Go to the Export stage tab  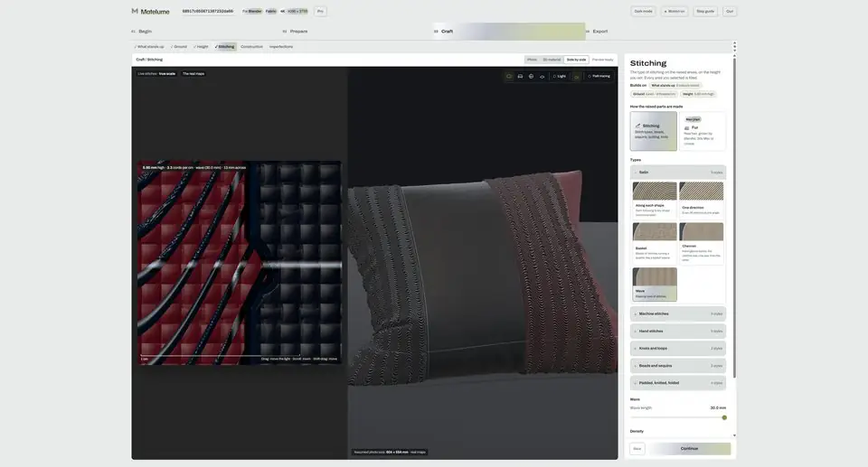pyautogui.click(x=600, y=32)
